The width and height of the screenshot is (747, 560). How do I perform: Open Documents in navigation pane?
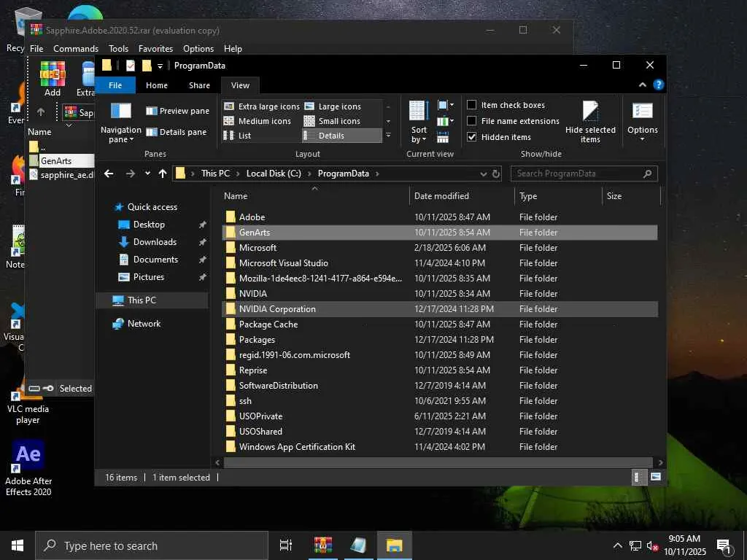click(155, 260)
